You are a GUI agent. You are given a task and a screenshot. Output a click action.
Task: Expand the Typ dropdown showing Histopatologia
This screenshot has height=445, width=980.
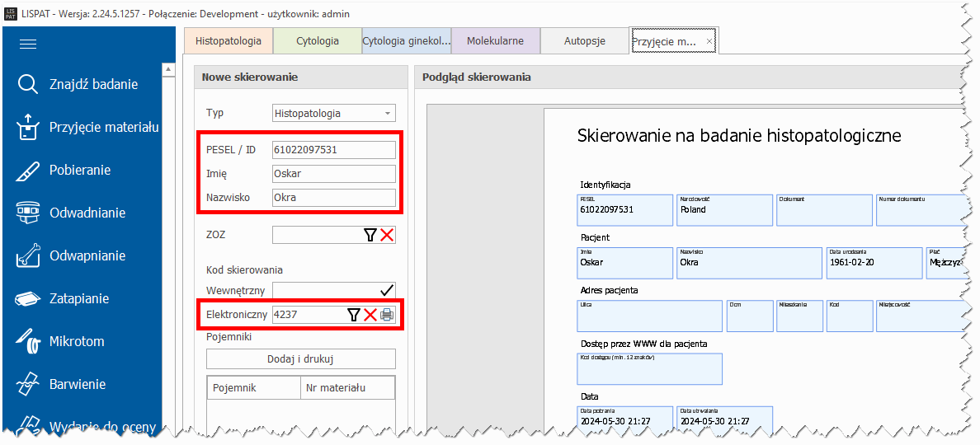pyautogui.click(x=388, y=114)
